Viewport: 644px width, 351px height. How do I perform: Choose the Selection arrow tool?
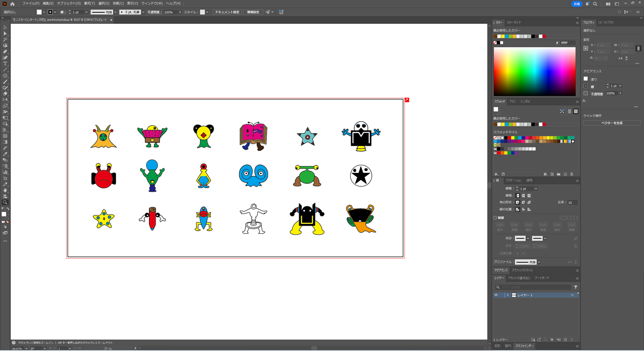(5, 27)
